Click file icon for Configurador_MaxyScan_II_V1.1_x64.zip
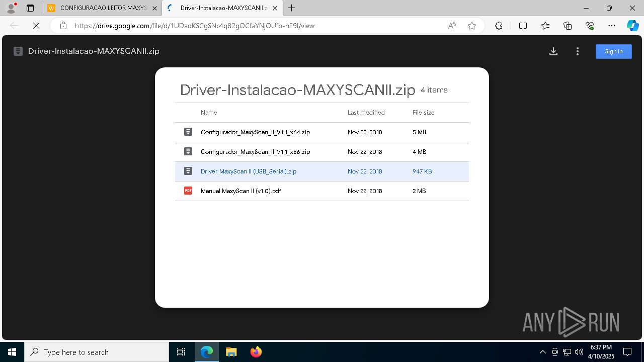Image resolution: width=644 pixels, height=362 pixels. click(188, 132)
